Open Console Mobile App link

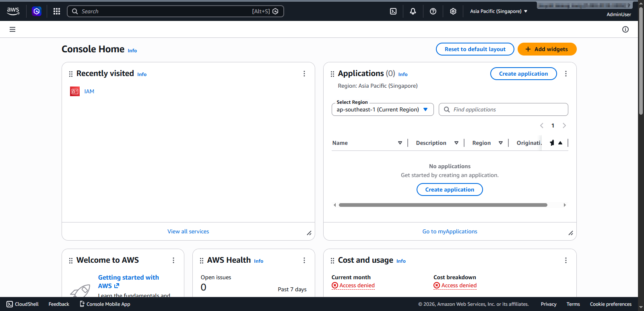[x=105, y=304]
